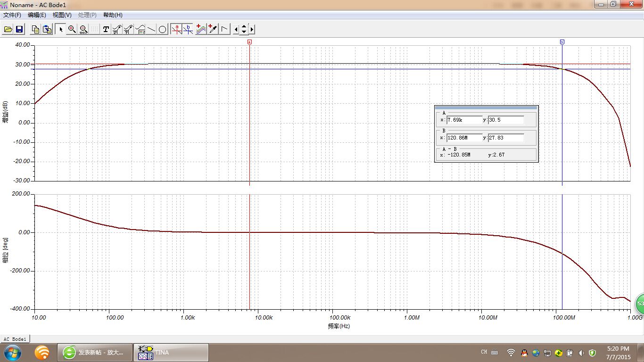644x362 pixels.
Task: Click the TINA taskbar button
Action: (172, 352)
